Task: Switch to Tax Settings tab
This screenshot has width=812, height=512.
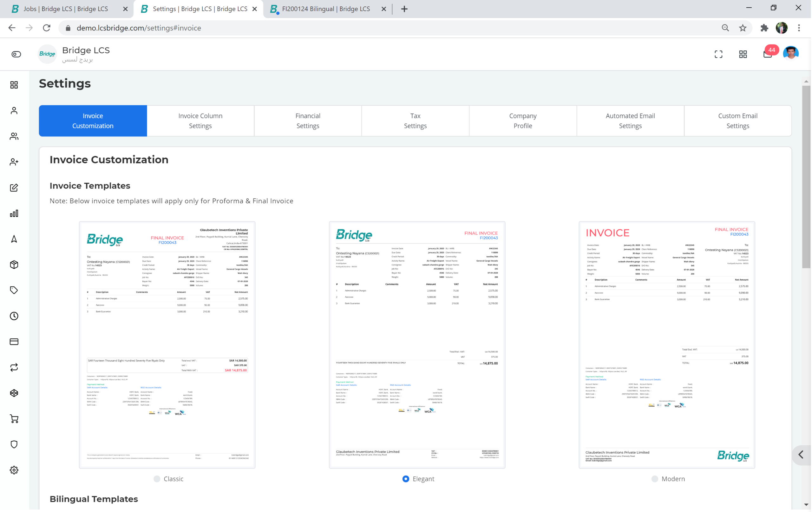Action: click(x=416, y=121)
